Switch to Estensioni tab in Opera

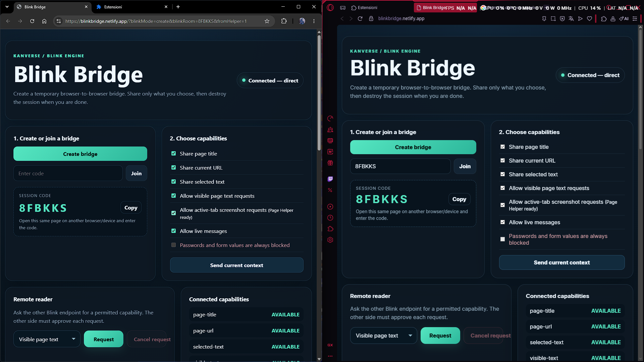click(365, 8)
